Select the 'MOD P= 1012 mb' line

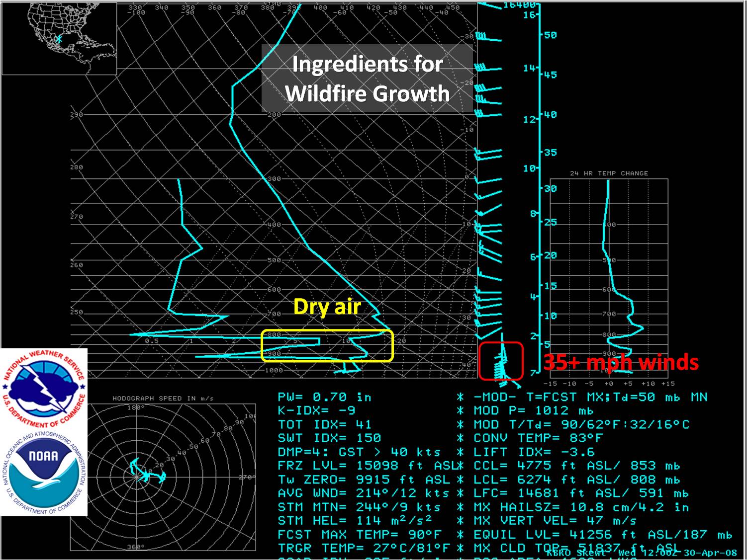pyautogui.click(x=534, y=411)
